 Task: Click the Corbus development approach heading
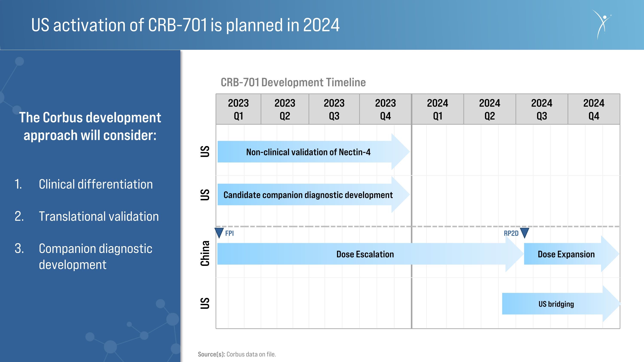pyautogui.click(x=90, y=126)
